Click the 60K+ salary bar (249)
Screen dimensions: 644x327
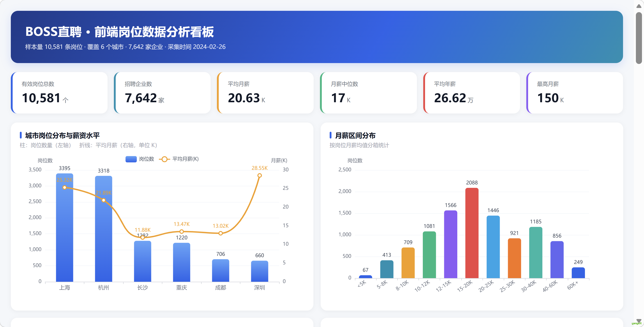pyautogui.click(x=578, y=273)
